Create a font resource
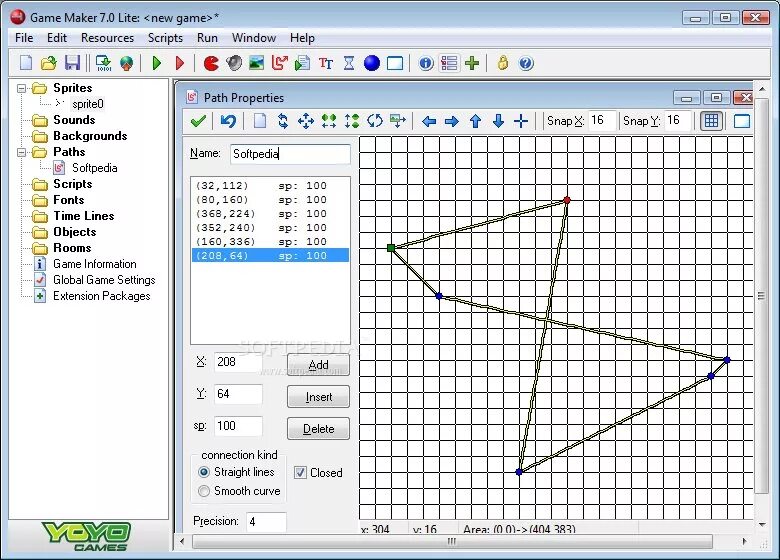The image size is (780, 560). 326,63
